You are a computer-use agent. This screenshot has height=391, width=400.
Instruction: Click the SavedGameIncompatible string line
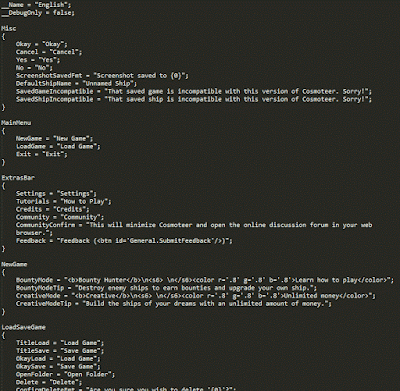(x=194, y=91)
